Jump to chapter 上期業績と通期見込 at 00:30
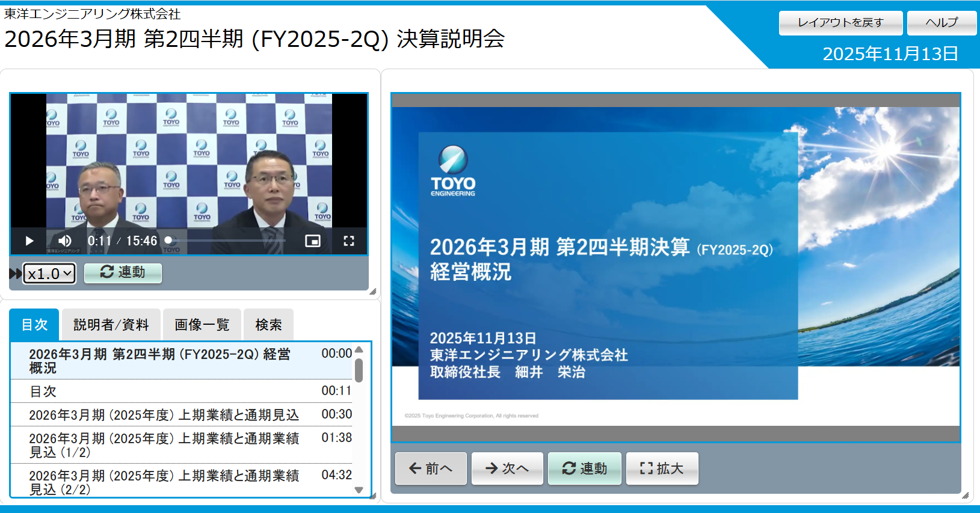Screen dimensions: 980x513 (181, 414)
